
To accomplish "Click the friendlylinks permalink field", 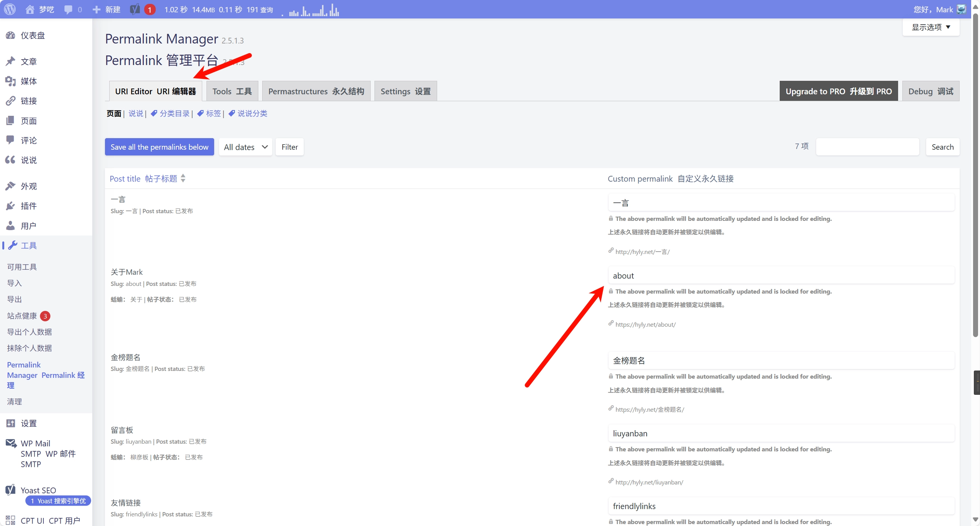I will click(x=781, y=506).
